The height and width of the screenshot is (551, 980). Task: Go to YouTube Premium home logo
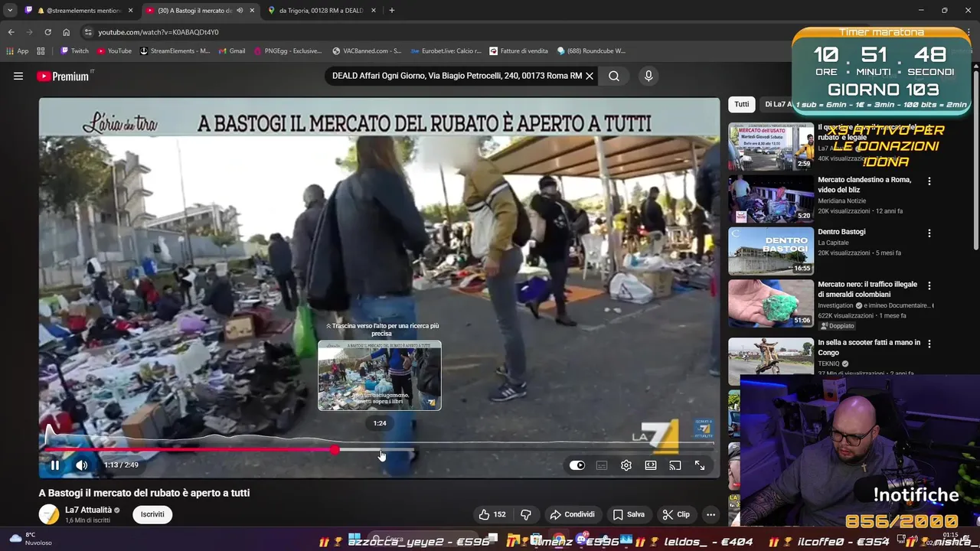click(x=64, y=76)
